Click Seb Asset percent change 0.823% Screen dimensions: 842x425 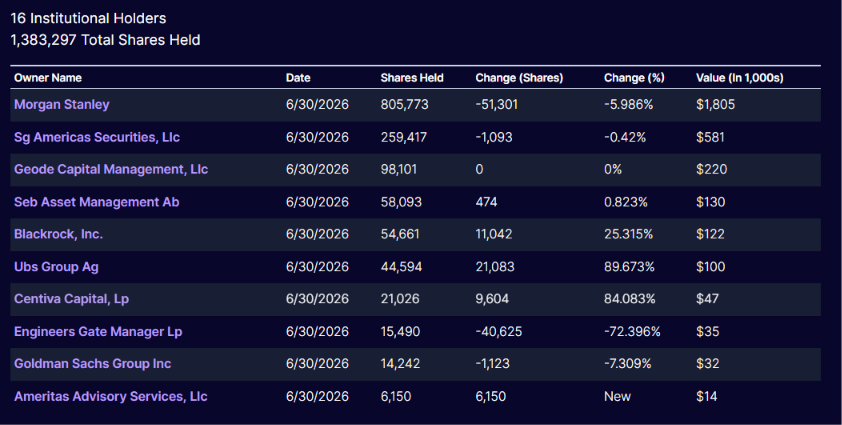pos(626,202)
